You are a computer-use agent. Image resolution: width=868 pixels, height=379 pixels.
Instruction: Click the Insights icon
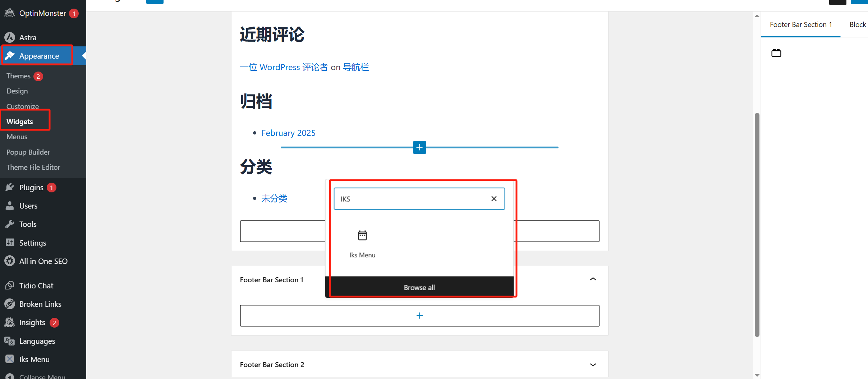pyautogui.click(x=10, y=322)
